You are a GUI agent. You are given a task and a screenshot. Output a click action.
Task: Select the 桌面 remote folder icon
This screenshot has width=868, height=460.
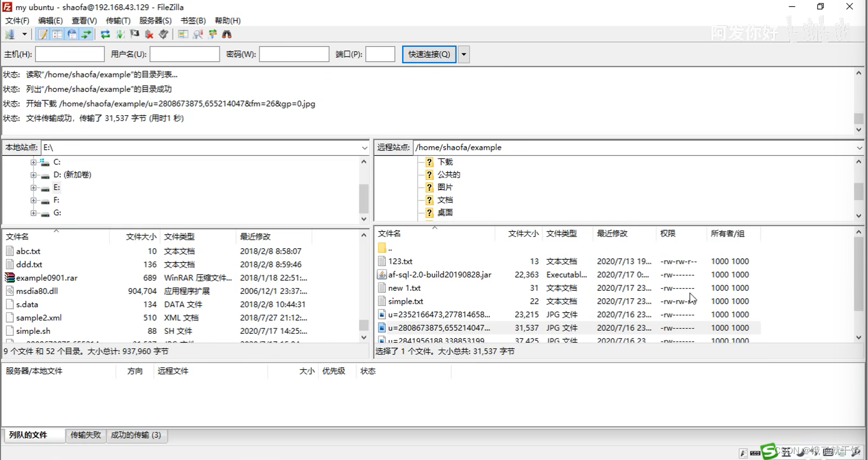pyautogui.click(x=429, y=213)
